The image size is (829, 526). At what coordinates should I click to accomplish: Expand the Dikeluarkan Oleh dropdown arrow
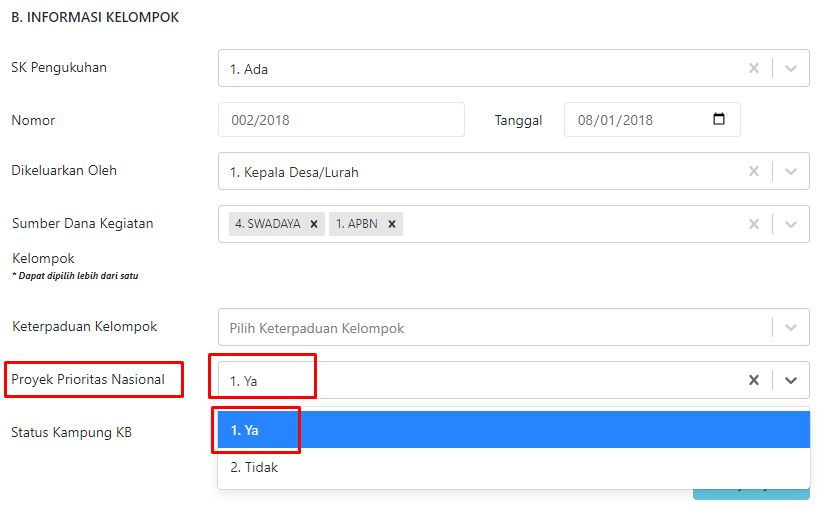[x=791, y=171]
